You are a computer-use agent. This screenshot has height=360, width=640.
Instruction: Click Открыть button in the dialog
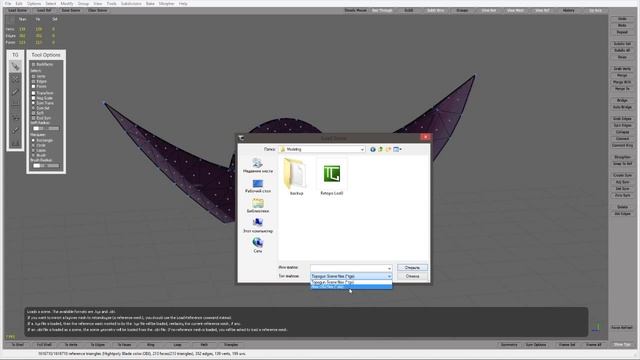click(412, 268)
